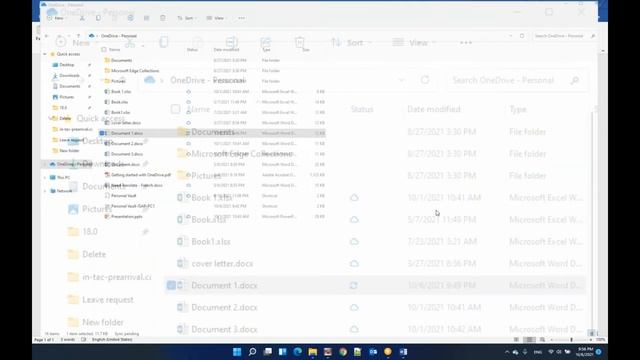Screen dimensions: 640x360
Task: Show hidden icons in system tray
Action: [x=507, y=352]
